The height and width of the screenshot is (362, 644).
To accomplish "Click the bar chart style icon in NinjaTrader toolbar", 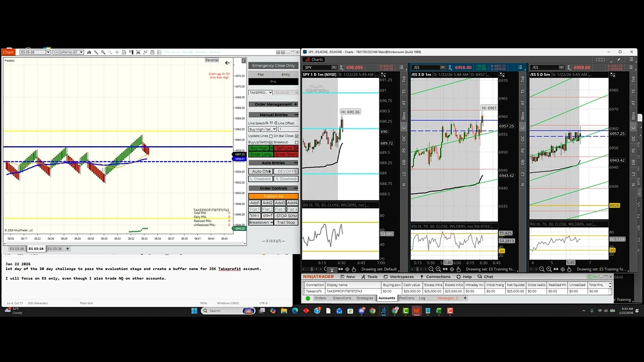I will pyautogui.click(x=89, y=52).
